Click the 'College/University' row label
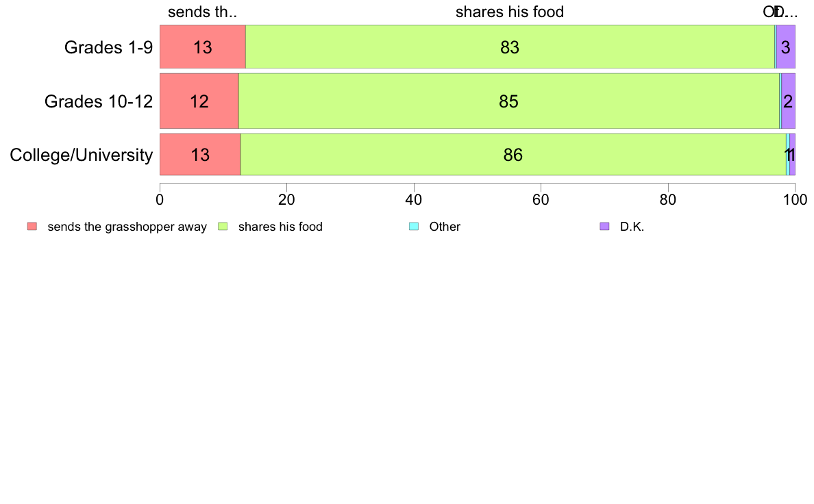 point(82,155)
